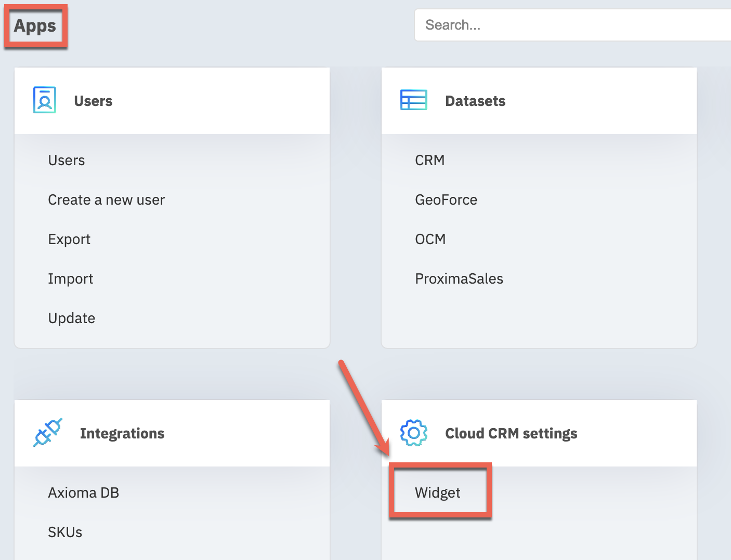Open the ProximaSales dataset
The height and width of the screenshot is (560, 731).
[459, 278]
